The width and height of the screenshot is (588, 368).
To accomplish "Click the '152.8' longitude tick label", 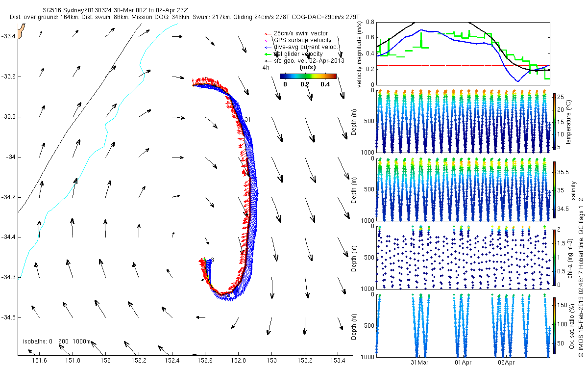I will [238, 361].
